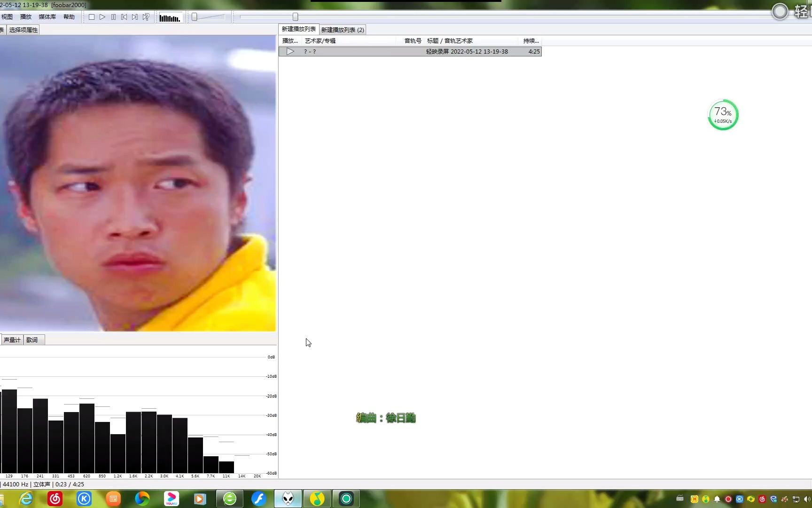The image size is (812, 508).
Task: Click the red record tray icon
Action: 728,499
